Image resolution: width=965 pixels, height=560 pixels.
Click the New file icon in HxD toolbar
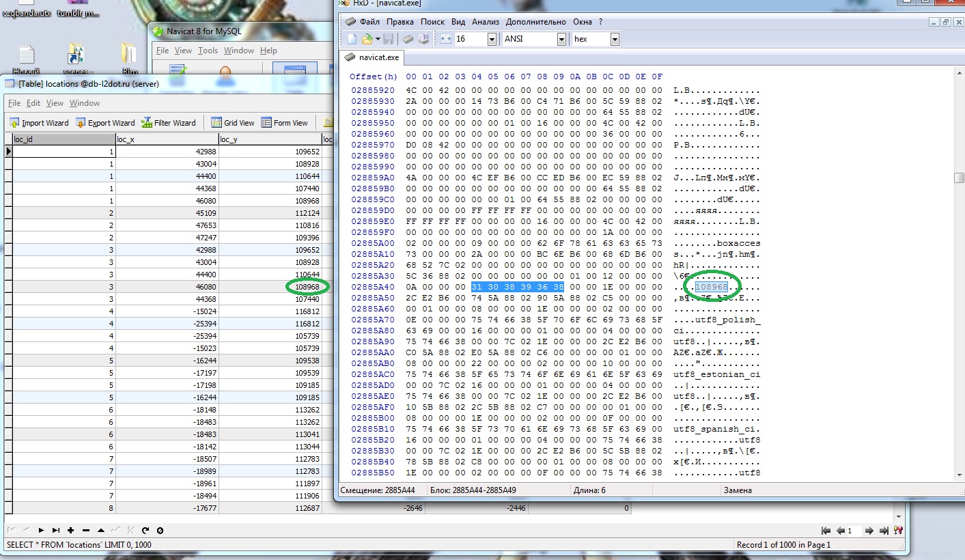coord(352,39)
